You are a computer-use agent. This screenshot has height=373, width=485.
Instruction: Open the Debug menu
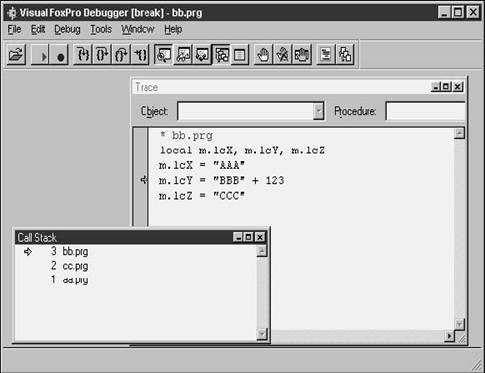pos(67,29)
